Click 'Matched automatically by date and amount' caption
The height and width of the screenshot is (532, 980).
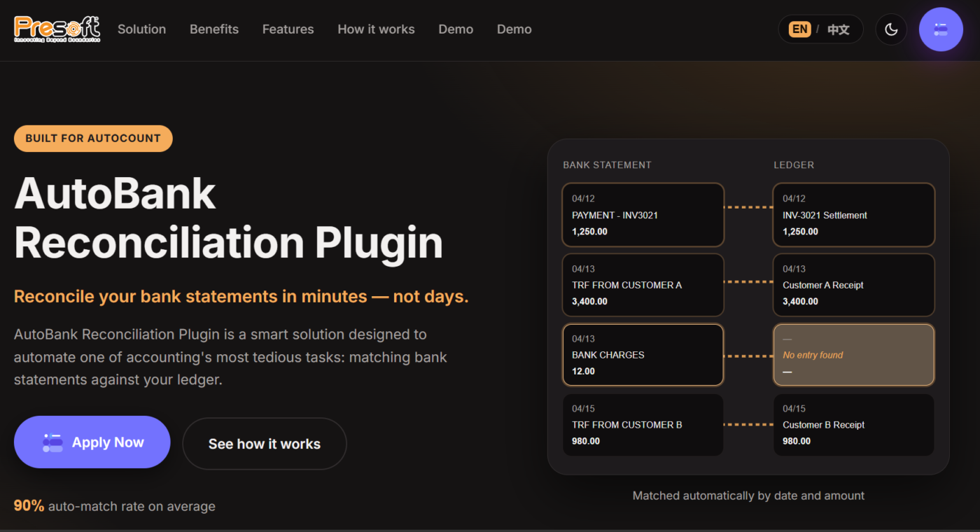[748, 496]
